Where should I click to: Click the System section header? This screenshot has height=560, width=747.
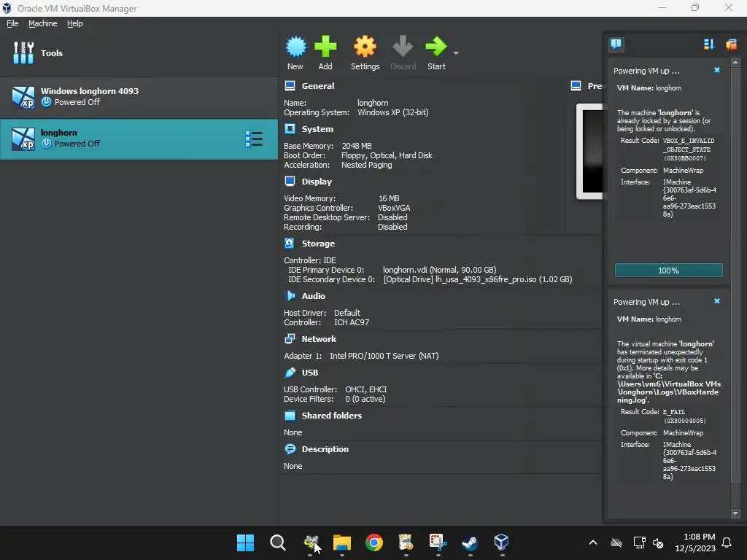coord(317,129)
